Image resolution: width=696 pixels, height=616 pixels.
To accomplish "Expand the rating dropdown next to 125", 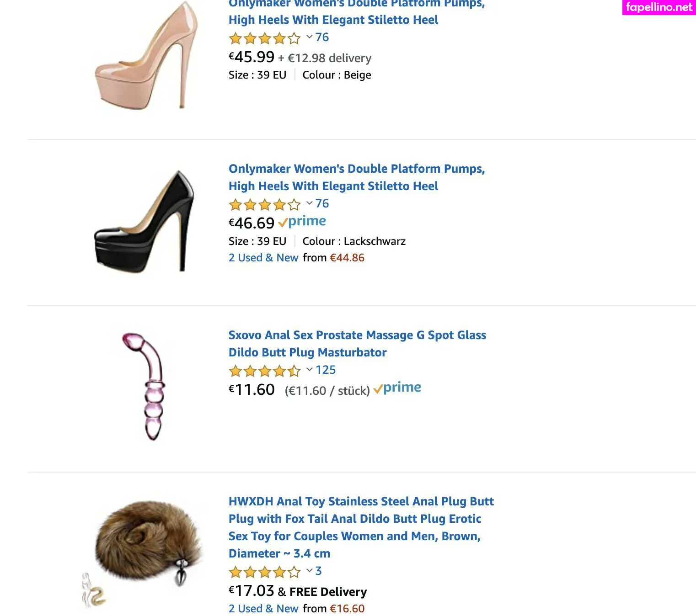I will pos(310,369).
